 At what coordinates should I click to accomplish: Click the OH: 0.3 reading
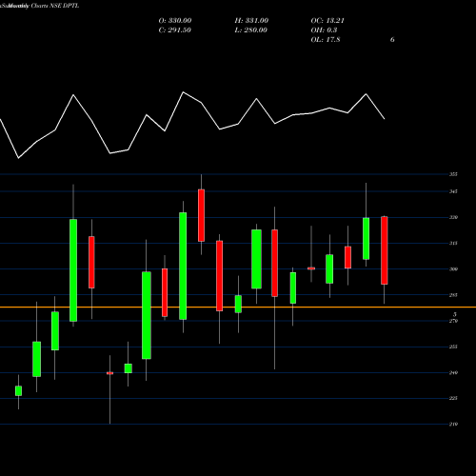324,30
